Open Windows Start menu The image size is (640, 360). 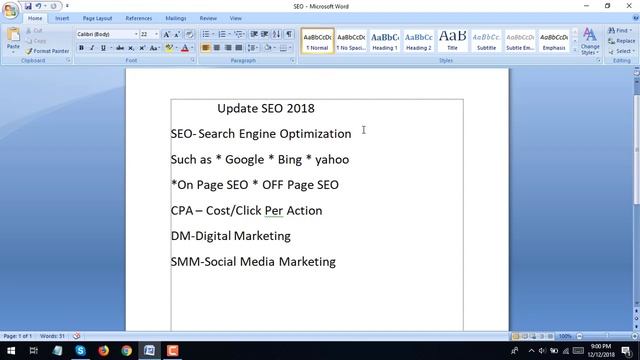click(11, 351)
